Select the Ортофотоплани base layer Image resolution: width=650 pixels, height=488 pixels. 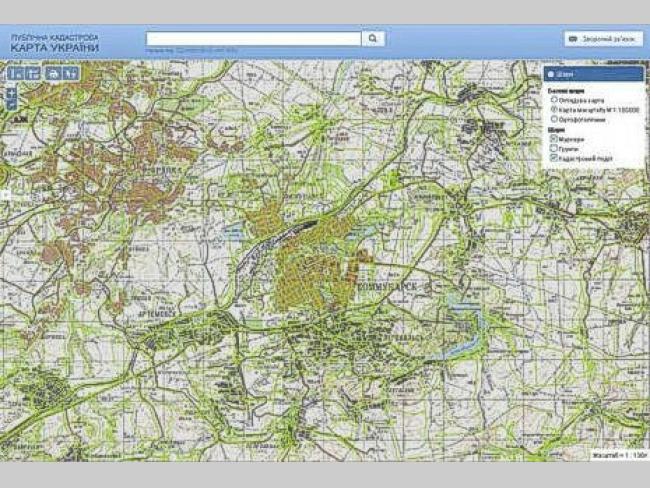coord(554,119)
